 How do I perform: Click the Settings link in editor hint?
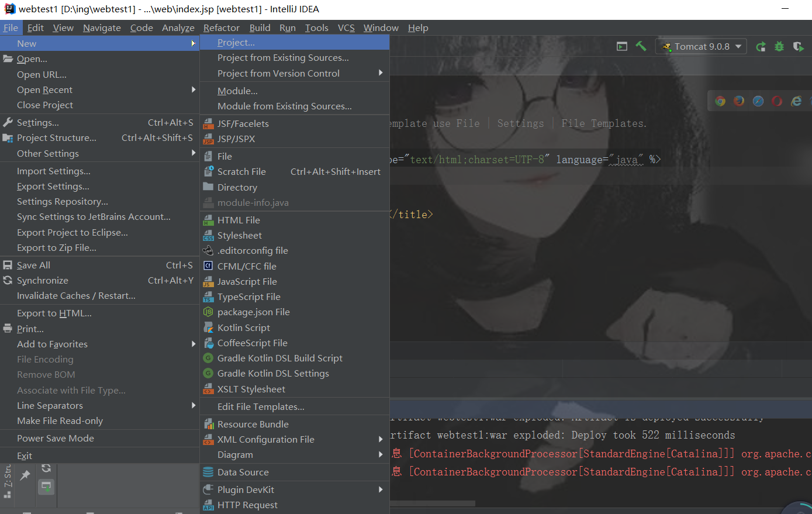click(520, 123)
